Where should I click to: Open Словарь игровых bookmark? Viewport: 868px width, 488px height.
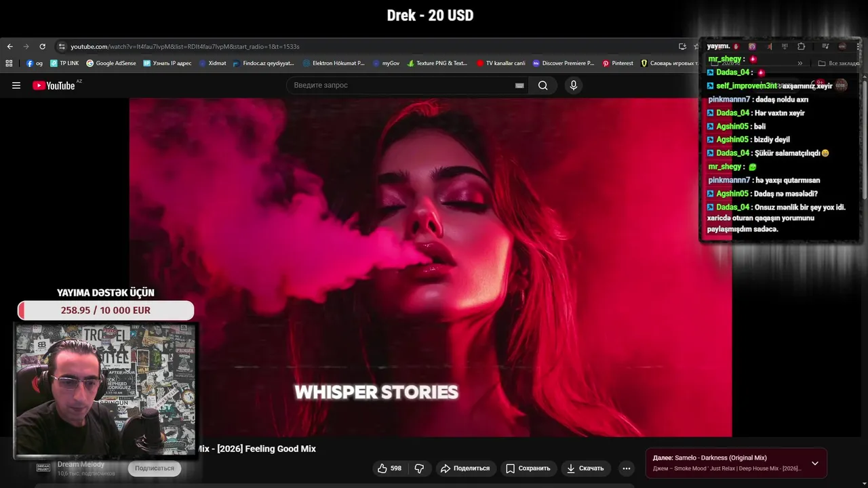tap(669, 63)
